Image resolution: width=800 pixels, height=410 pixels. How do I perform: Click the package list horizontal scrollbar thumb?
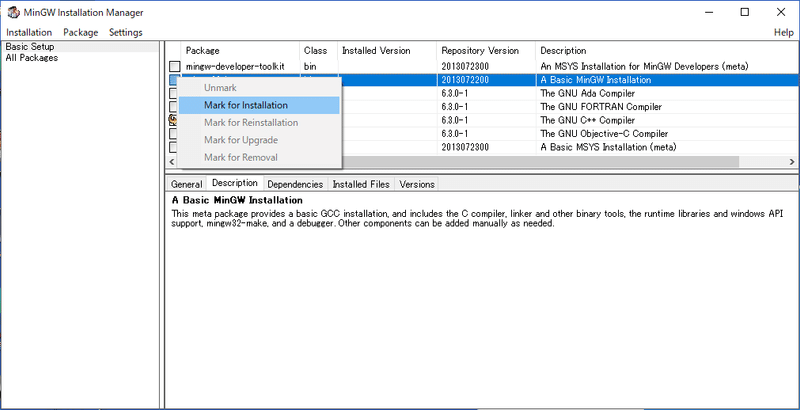point(540,162)
